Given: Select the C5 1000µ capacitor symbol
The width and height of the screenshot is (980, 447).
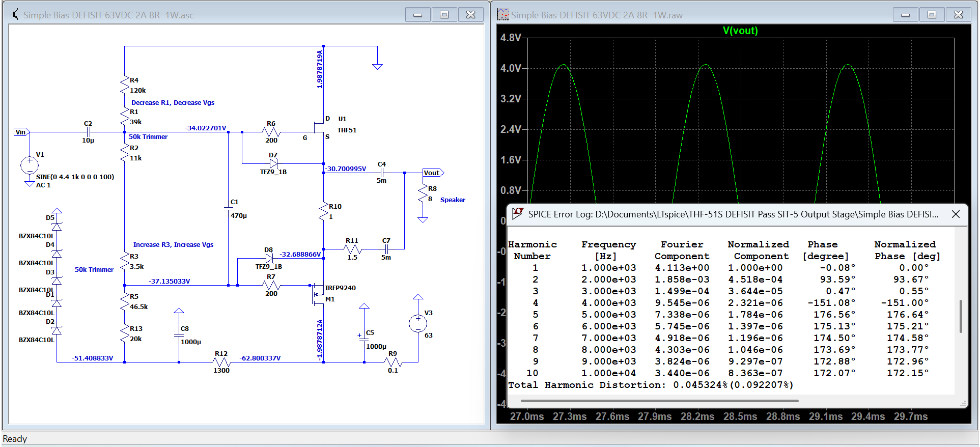Looking at the screenshot, I should tap(364, 339).
